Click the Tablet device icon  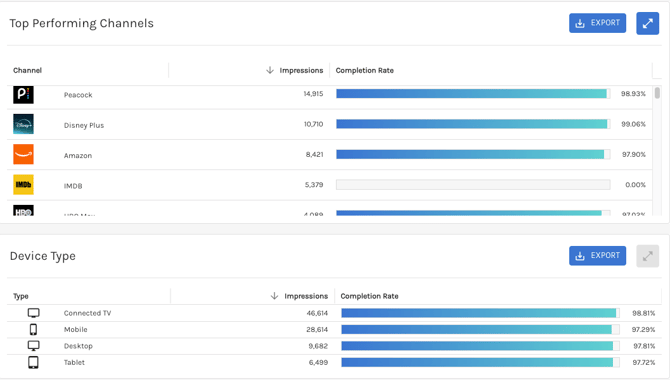tap(33, 362)
